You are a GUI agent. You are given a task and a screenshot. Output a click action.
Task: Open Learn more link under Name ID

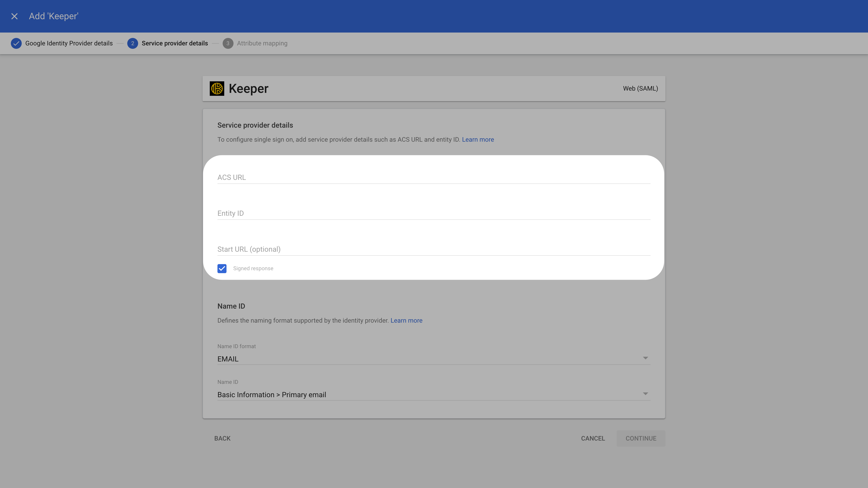(406, 321)
